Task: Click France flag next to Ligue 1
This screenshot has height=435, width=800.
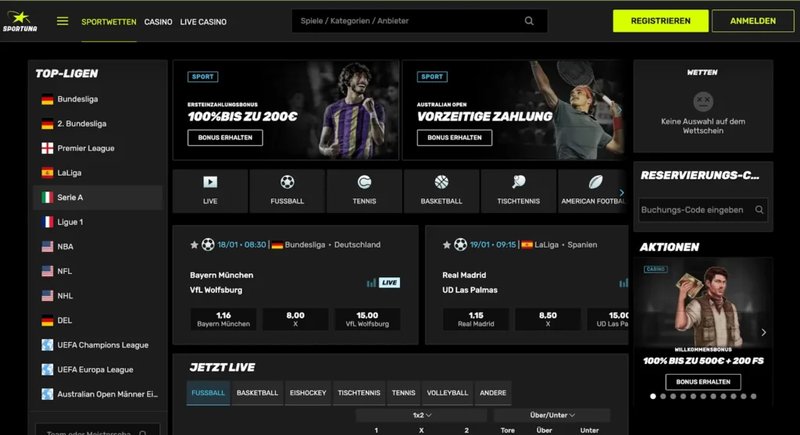Action: (x=47, y=222)
